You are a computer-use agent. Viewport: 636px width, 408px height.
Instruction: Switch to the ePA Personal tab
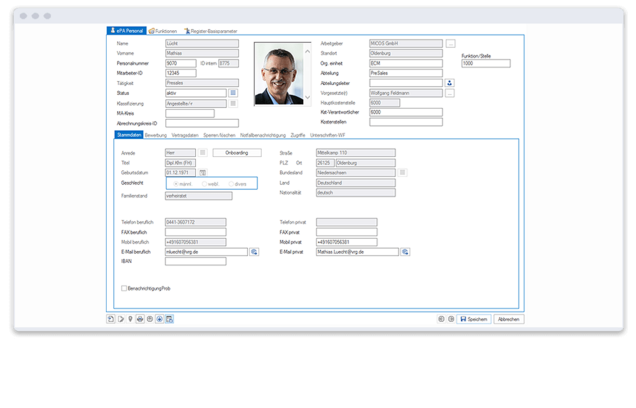coord(127,31)
